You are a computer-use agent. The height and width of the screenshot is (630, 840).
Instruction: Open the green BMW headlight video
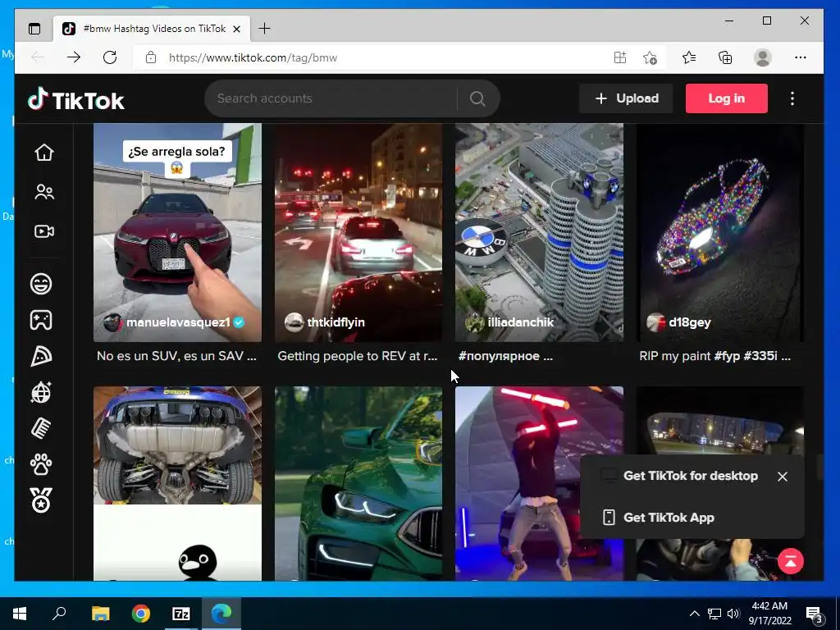point(358,483)
